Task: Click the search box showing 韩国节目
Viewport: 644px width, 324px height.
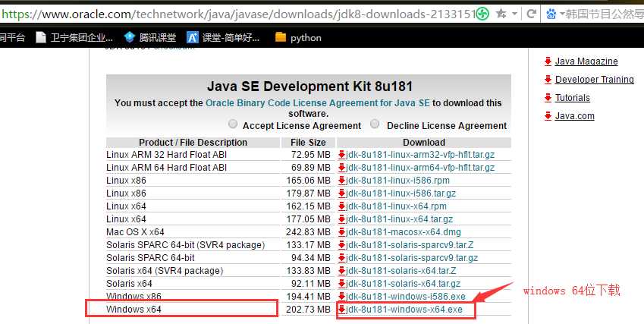Action: pos(605,14)
